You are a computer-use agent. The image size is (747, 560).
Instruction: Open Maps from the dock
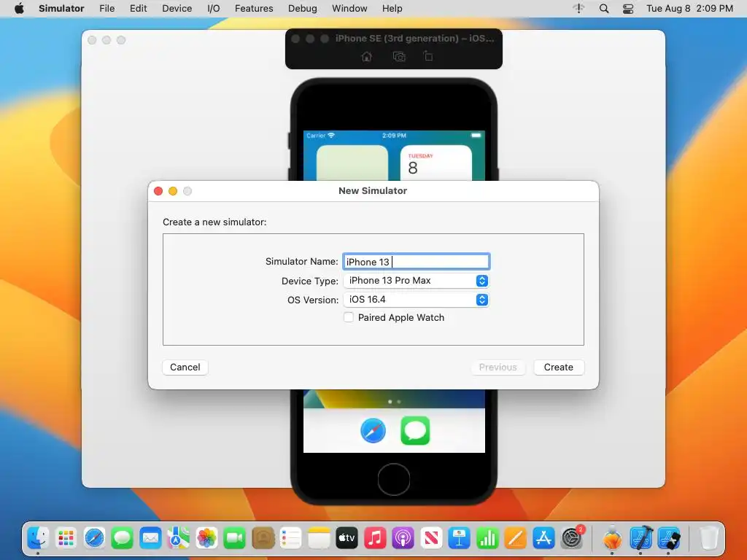pos(179,539)
